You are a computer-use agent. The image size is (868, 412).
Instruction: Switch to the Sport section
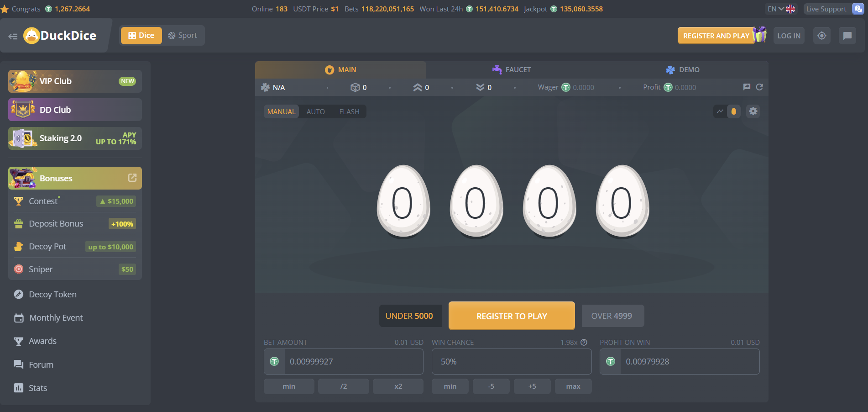click(183, 36)
